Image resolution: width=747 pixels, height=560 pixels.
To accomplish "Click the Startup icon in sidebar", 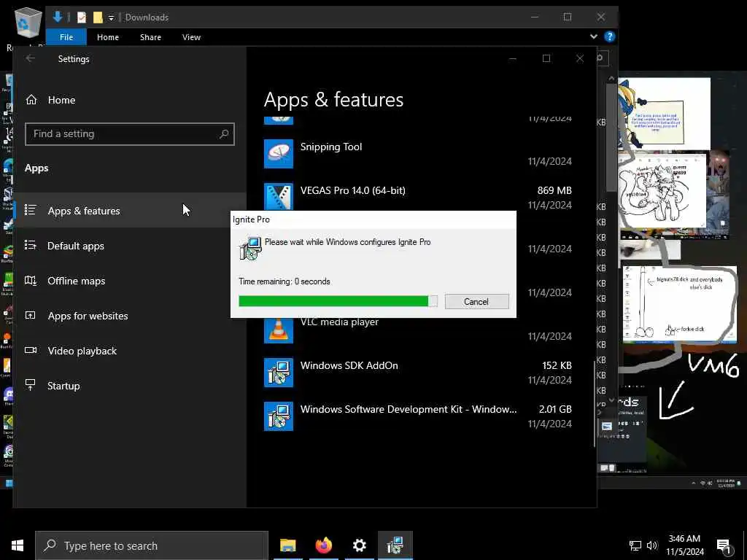I will (31, 385).
